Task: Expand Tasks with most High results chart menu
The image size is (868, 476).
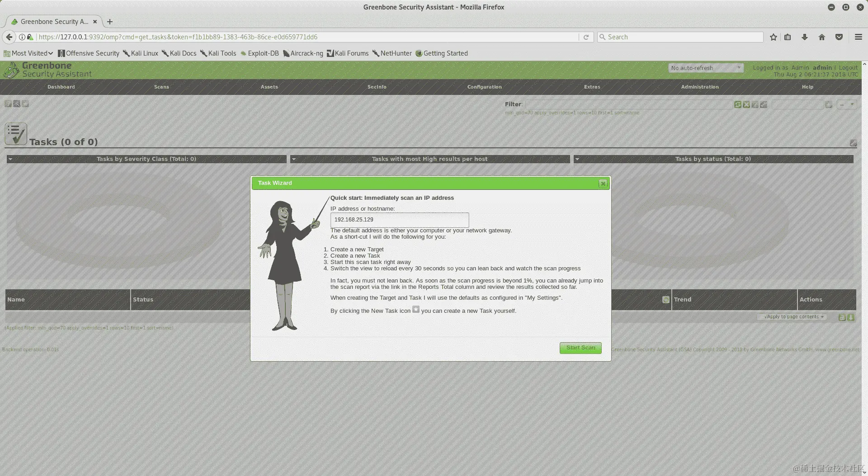Action: pos(294,159)
